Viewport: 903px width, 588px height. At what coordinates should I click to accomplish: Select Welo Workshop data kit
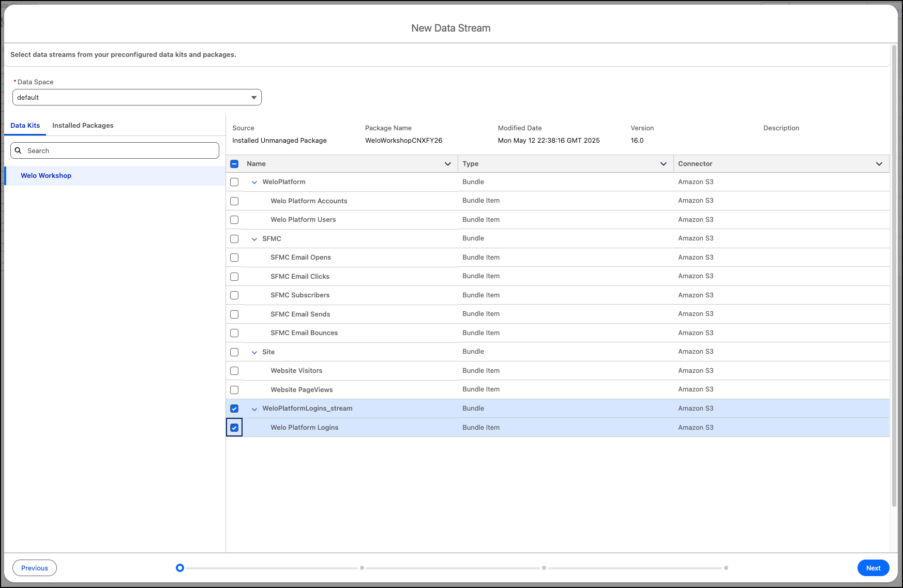46,176
